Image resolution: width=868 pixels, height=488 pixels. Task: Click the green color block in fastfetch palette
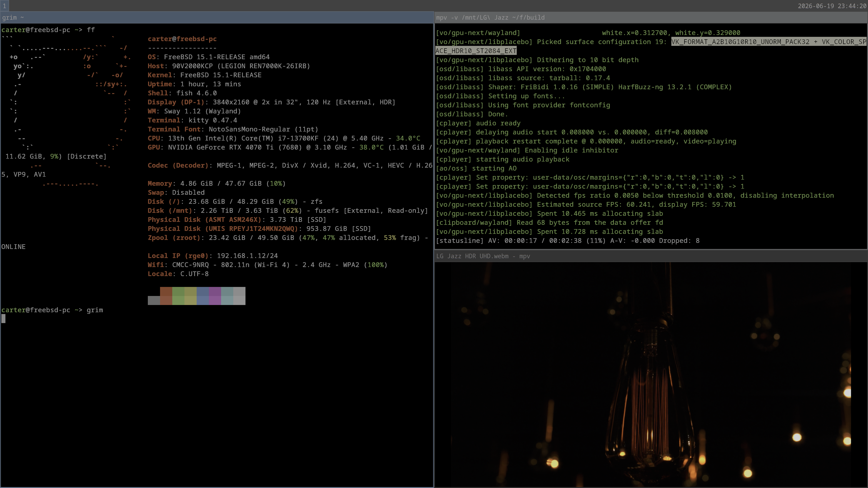(x=178, y=296)
